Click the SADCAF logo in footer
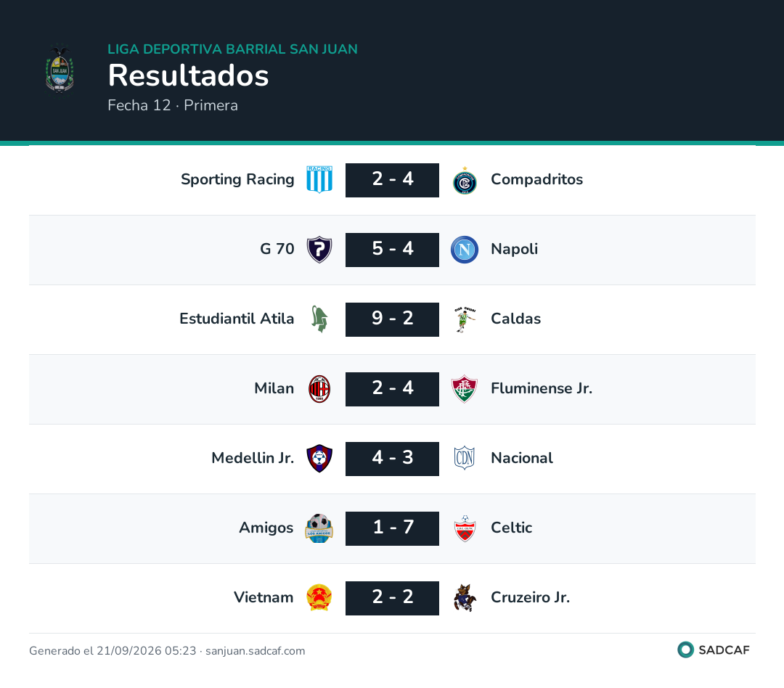 (714, 650)
